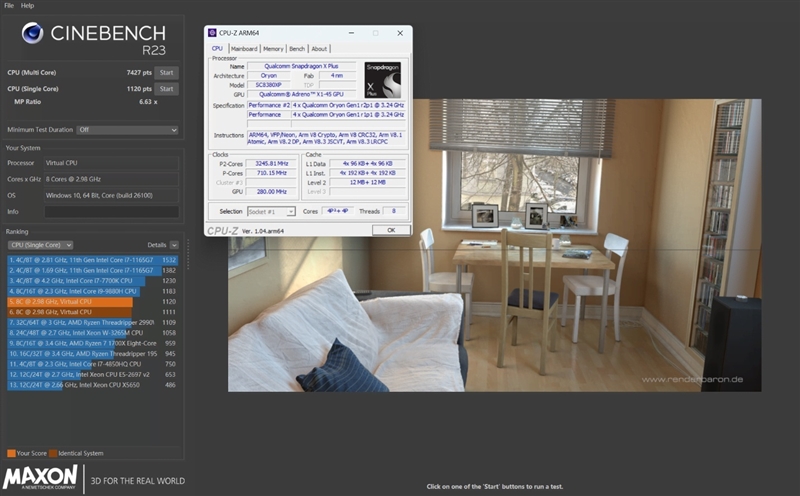Expand the Details arrow in Ranking
Viewport: 800px width, 496px height.
(174, 245)
